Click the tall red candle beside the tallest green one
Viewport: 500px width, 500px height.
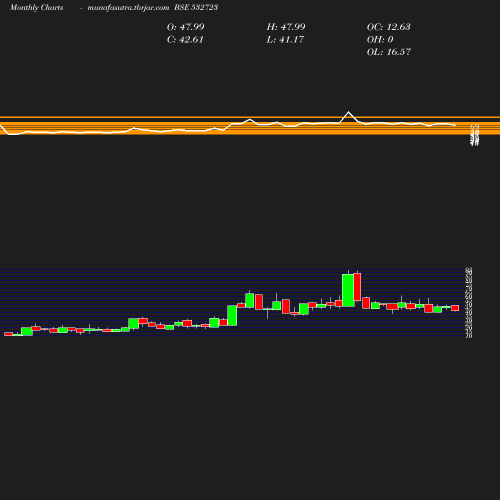point(357,287)
